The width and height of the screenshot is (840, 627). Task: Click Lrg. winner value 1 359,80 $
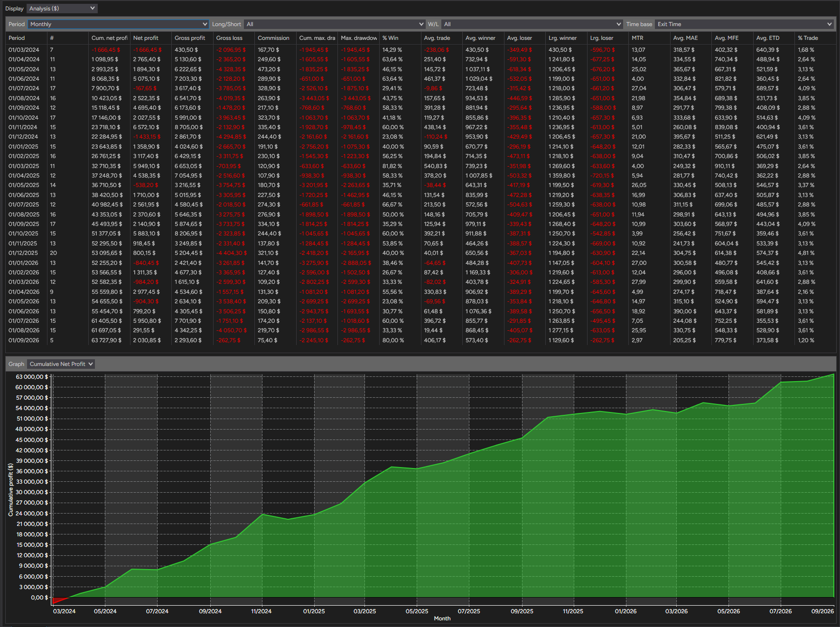[561, 176]
